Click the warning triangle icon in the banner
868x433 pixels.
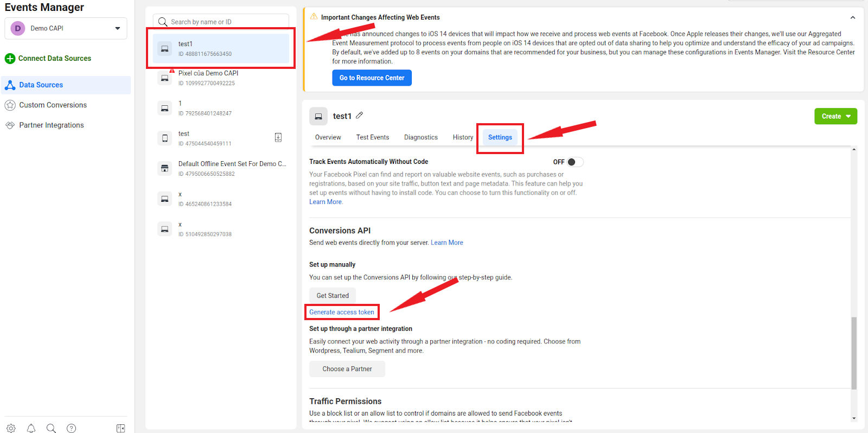coord(314,17)
